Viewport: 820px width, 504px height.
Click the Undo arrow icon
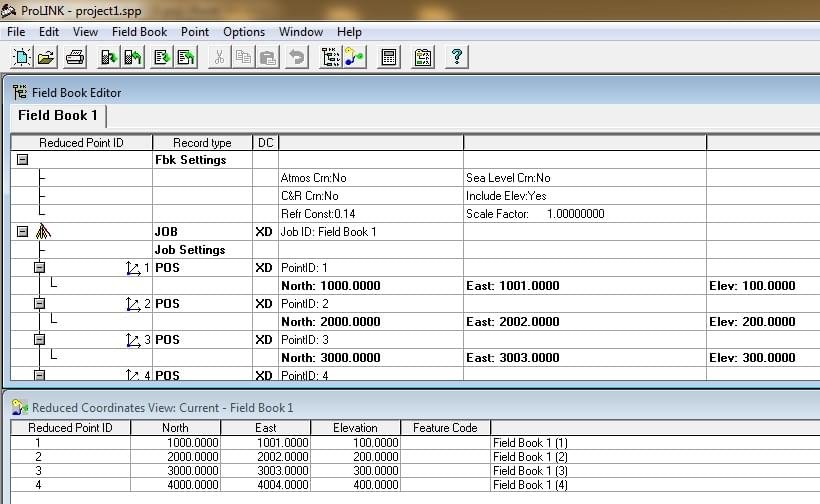pyautogui.click(x=297, y=57)
